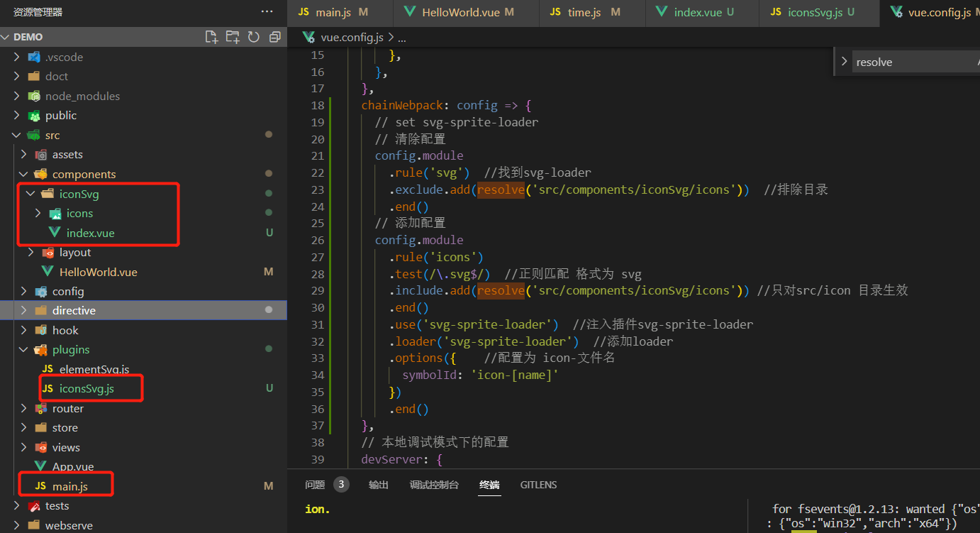Click the router folder icon
This screenshot has width=980, height=533.
pyautogui.click(x=40, y=408)
